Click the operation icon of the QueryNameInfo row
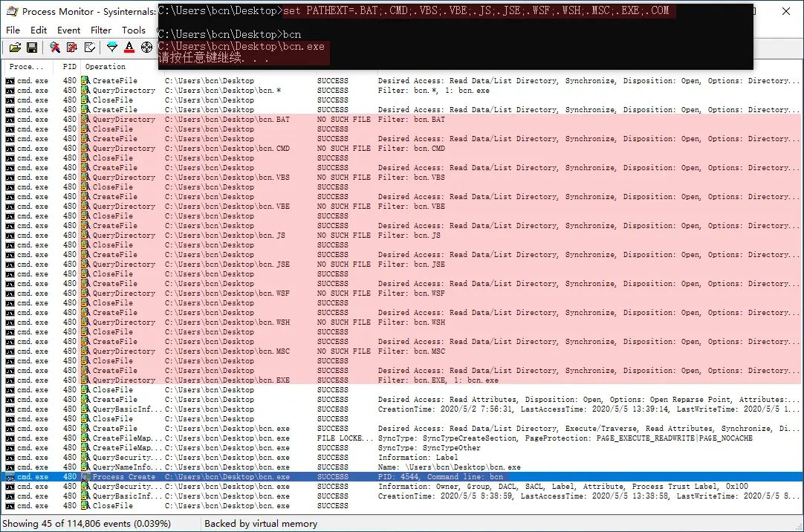The image size is (804, 532). click(85, 467)
